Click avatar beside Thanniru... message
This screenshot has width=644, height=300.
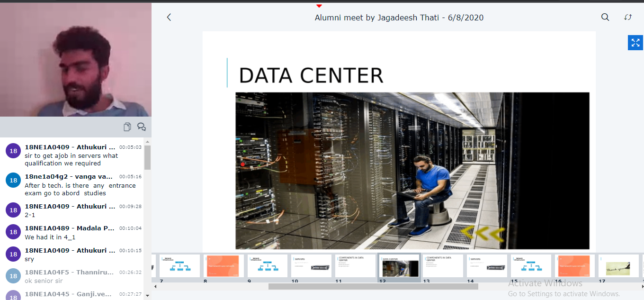13,276
